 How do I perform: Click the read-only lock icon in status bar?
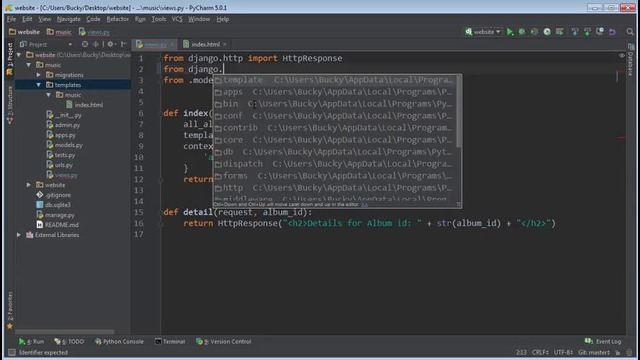coord(618,352)
